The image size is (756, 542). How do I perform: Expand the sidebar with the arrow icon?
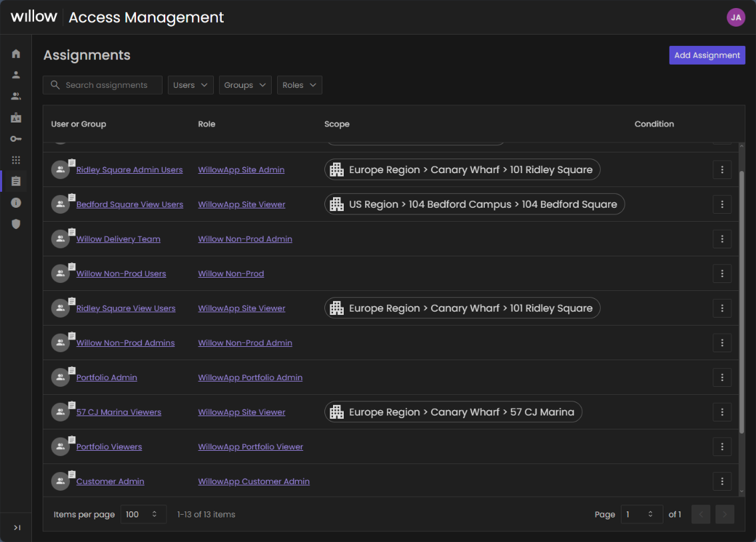(x=17, y=527)
